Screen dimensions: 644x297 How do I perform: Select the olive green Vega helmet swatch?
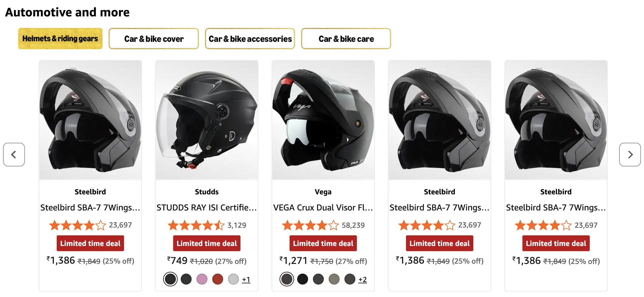(x=334, y=279)
